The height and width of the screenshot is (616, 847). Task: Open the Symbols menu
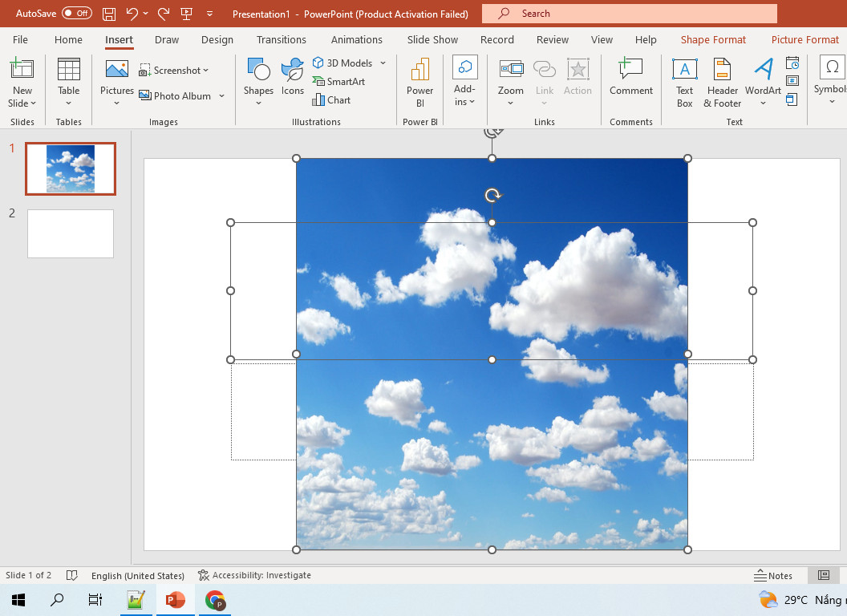832,80
